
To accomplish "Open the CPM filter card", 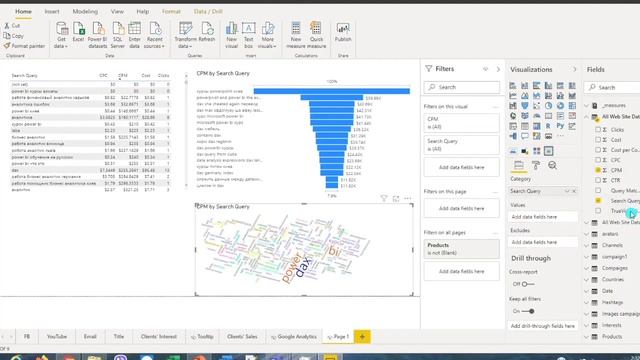I will point(461,123).
